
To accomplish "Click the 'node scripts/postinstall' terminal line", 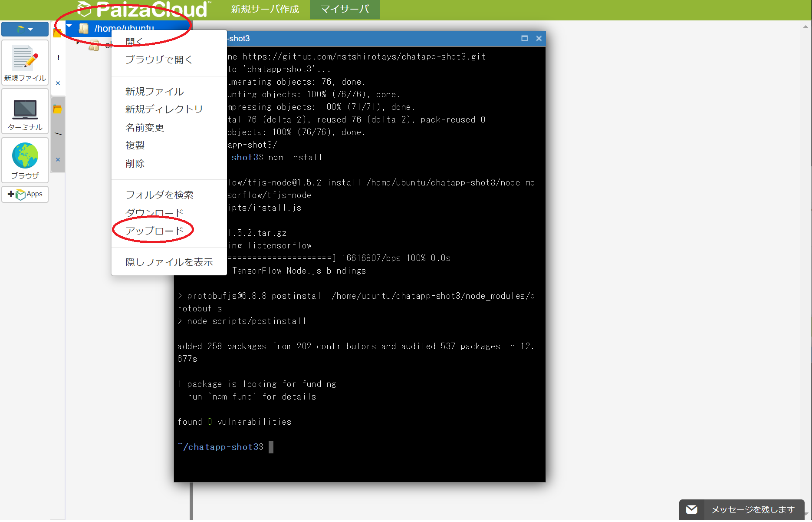I will click(242, 321).
